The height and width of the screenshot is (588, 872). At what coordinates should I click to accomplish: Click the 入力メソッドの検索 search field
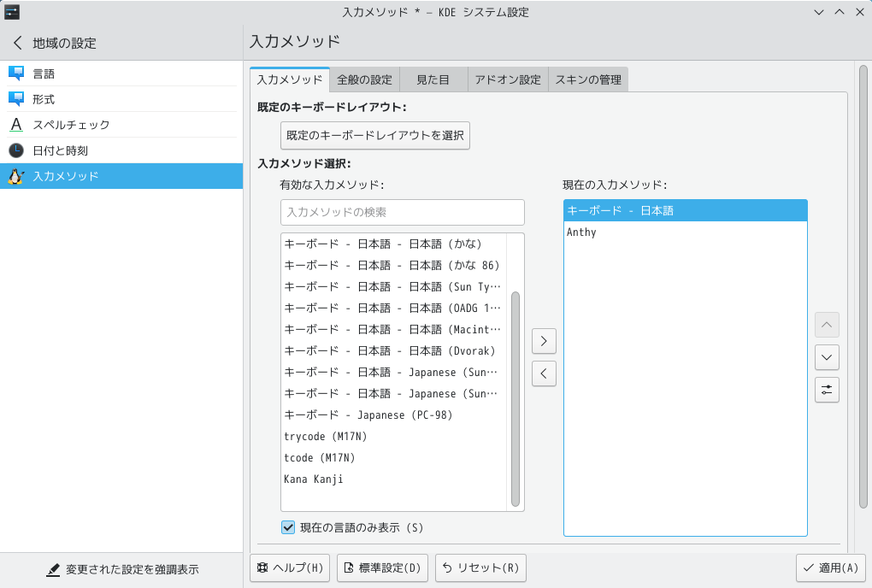pyautogui.click(x=402, y=212)
